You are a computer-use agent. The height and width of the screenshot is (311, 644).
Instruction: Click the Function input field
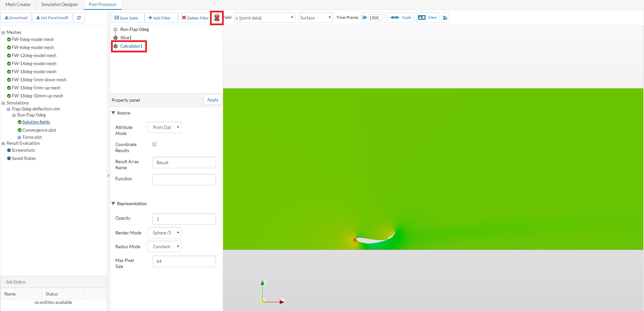coord(184,180)
